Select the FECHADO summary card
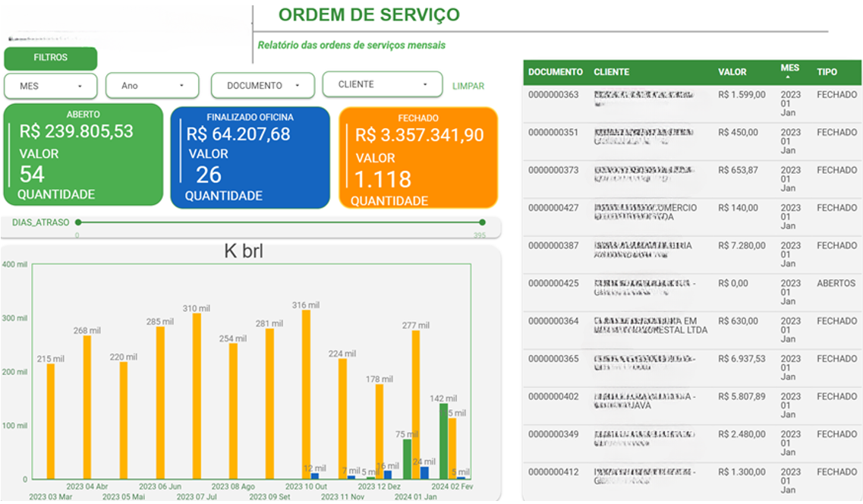 coord(418,158)
